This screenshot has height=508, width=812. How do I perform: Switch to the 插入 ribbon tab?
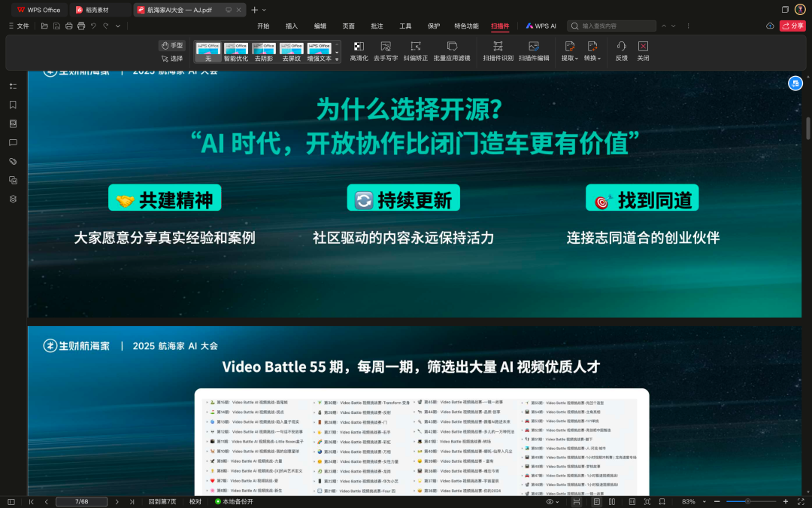292,26
